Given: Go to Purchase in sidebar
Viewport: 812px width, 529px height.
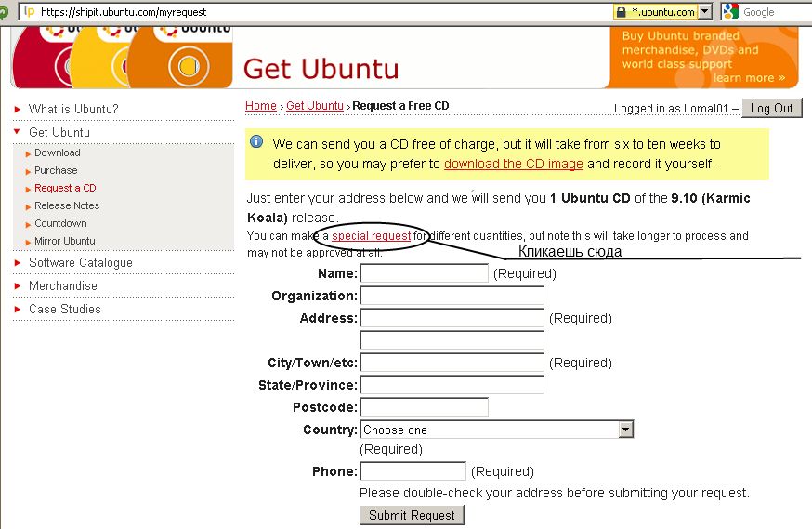Looking at the screenshot, I should point(56,170).
